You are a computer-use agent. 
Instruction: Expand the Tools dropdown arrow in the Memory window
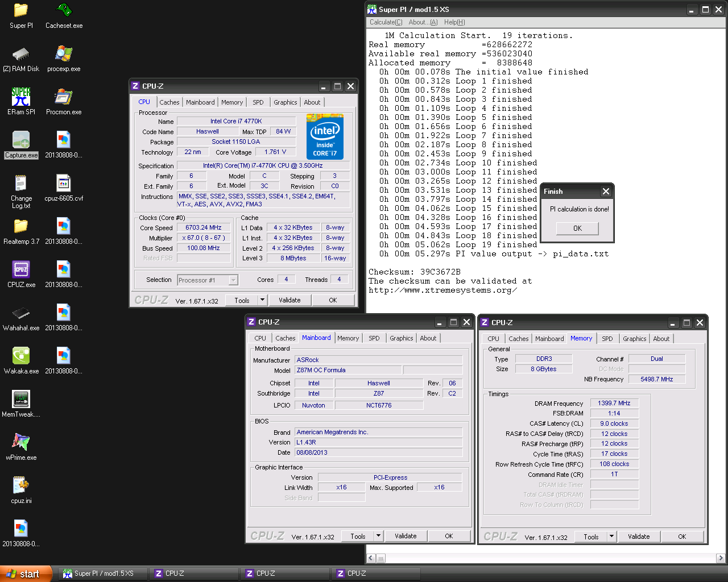coord(611,537)
